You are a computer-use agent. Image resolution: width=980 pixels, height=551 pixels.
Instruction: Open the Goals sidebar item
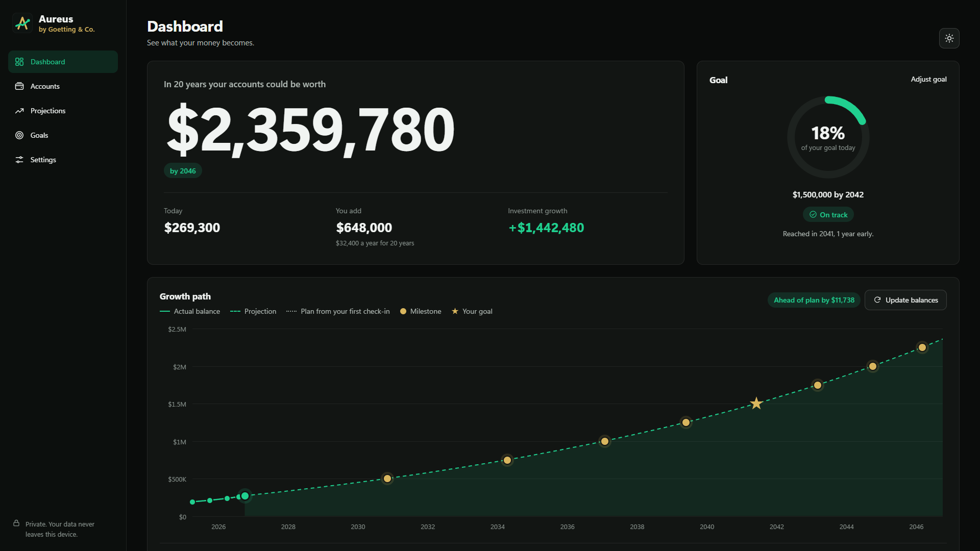point(63,135)
